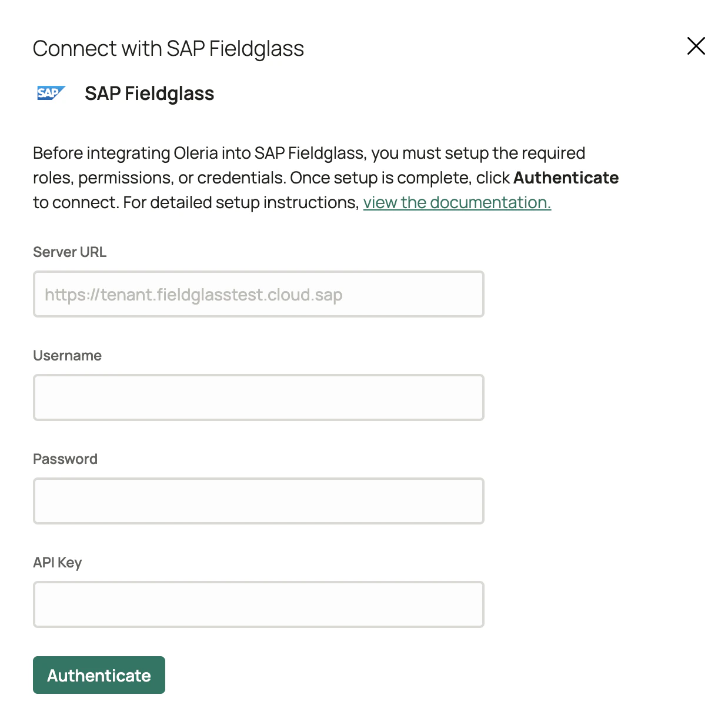
Task: Select the Password input field
Action: [x=259, y=501]
